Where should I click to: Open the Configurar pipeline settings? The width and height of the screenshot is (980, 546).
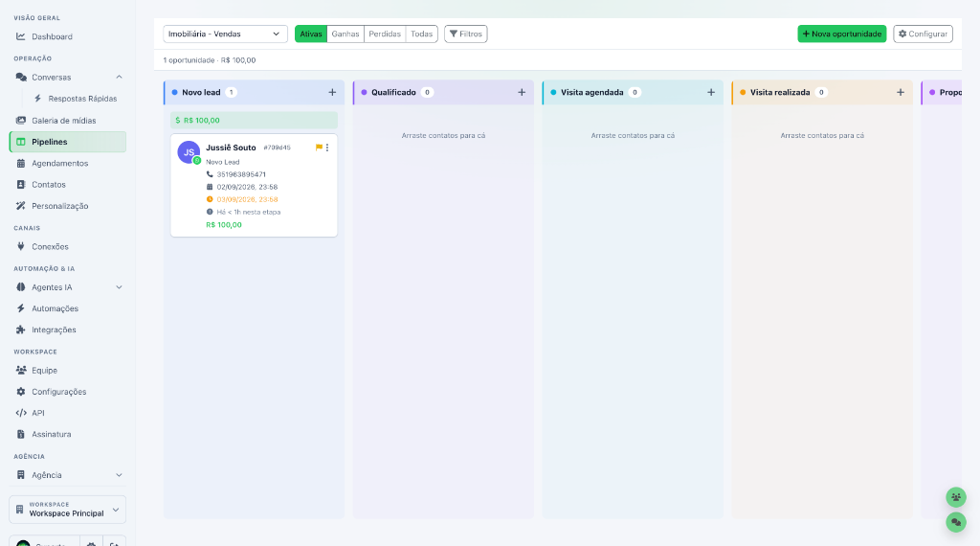pyautogui.click(x=923, y=34)
